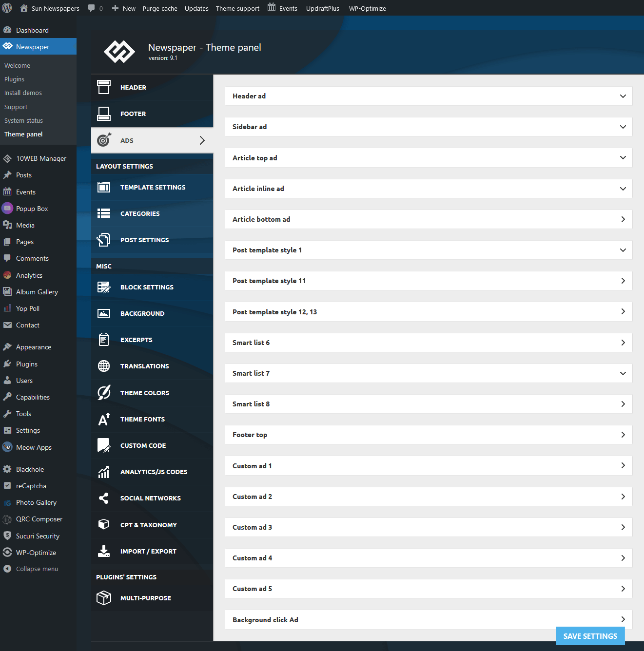This screenshot has width=644, height=651.
Task: Click the Dashboard gauge icon in sidebar
Action: point(7,30)
